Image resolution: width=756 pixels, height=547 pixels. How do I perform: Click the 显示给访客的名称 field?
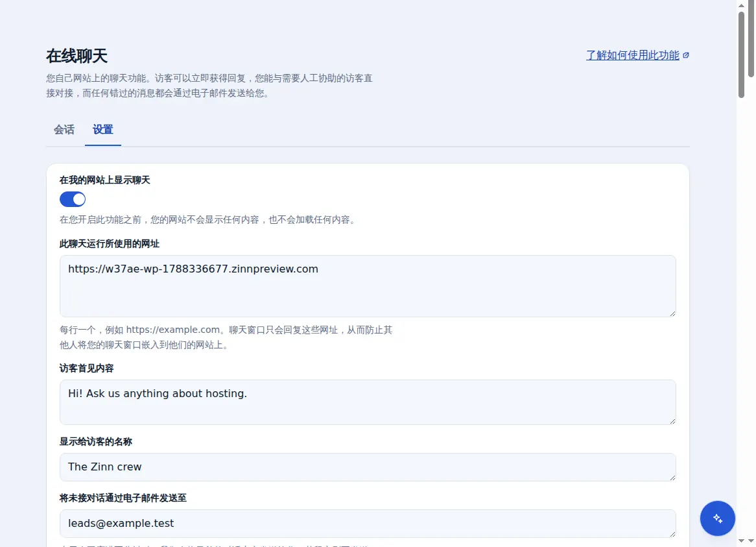[368, 467]
